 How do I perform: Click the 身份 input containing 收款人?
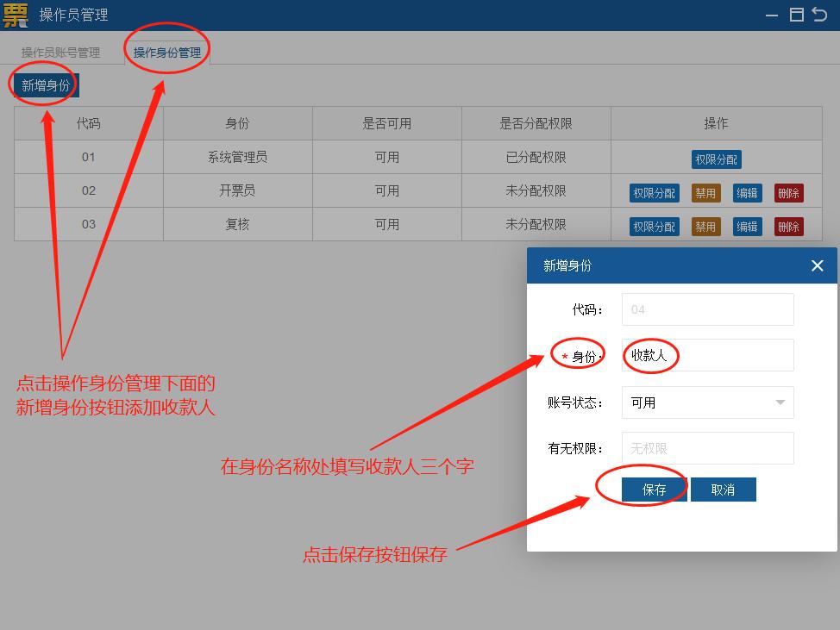click(x=707, y=355)
